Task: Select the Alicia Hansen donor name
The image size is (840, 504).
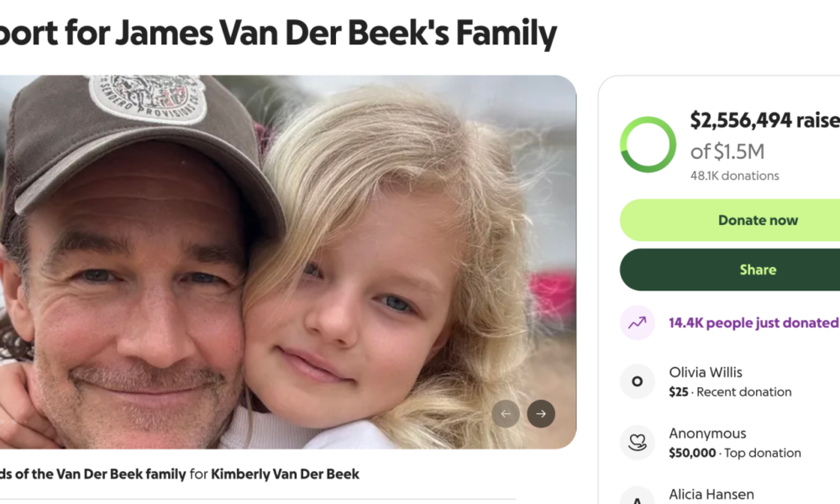Action: [x=711, y=495]
